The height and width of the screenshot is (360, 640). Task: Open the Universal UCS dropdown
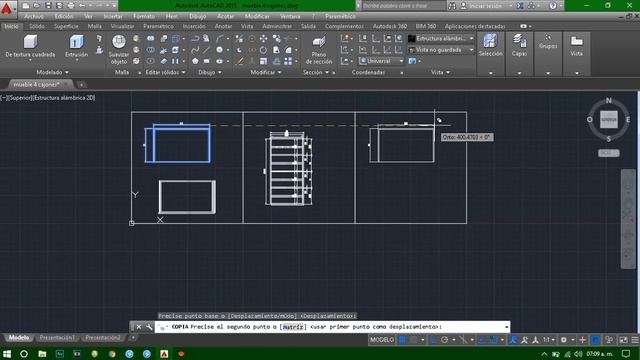tap(381, 61)
